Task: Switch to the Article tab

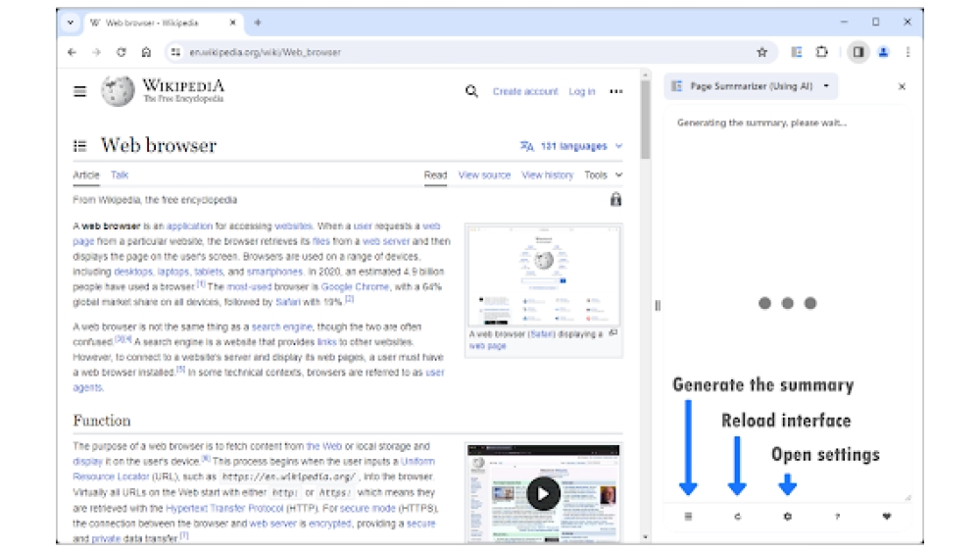Action: pyautogui.click(x=86, y=176)
